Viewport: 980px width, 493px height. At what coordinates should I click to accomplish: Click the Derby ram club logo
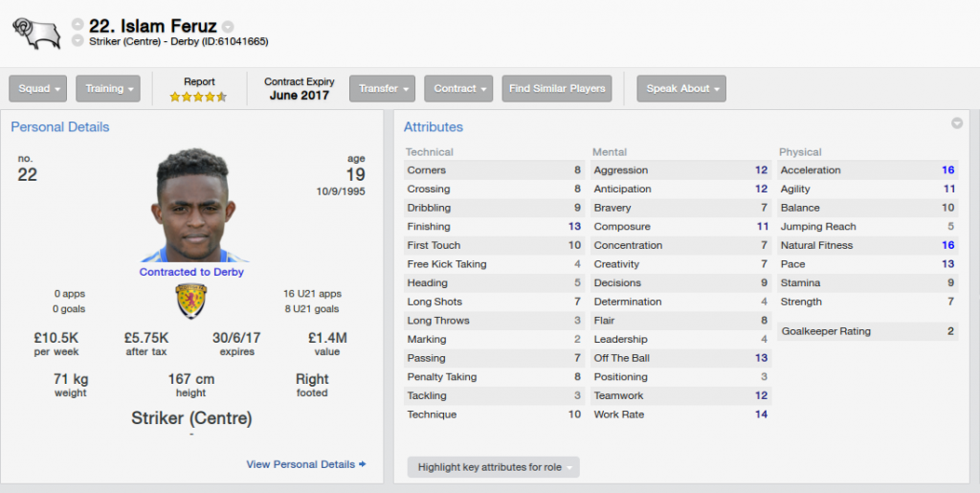pos(36,34)
